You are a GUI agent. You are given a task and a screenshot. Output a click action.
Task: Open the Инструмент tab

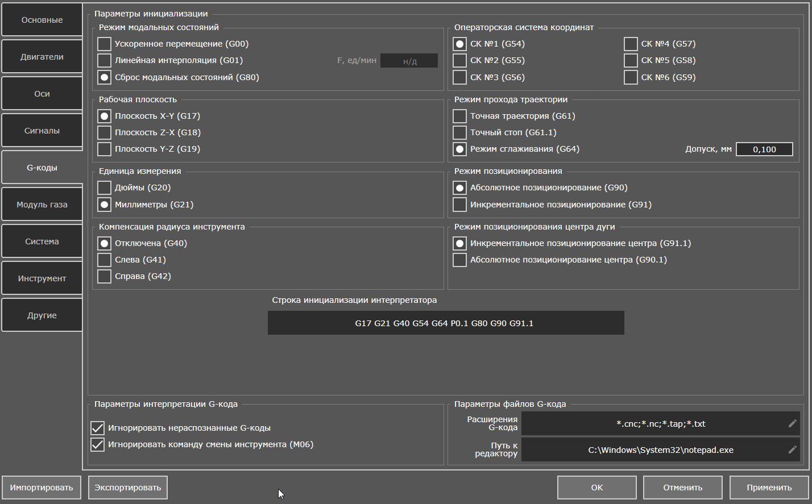pos(42,278)
